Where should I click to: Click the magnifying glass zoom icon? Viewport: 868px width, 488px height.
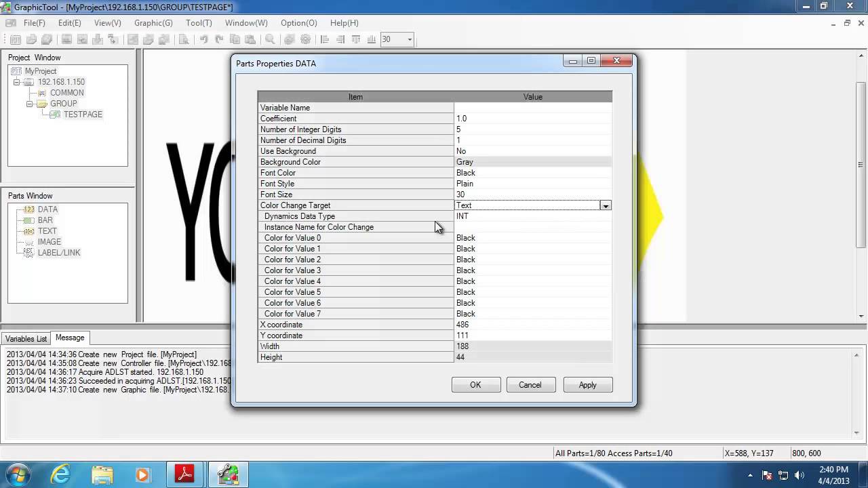coord(270,39)
